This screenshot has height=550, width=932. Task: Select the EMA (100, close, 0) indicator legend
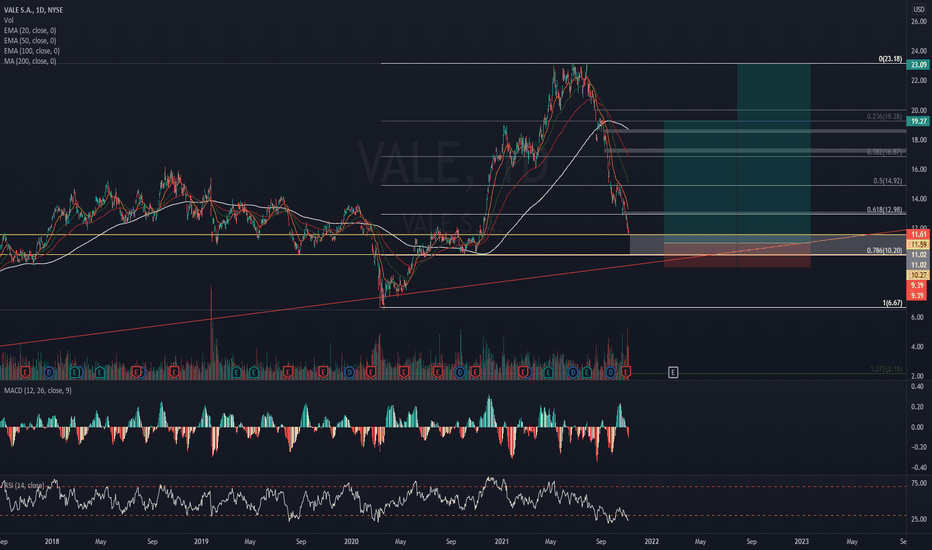point(32,51)
